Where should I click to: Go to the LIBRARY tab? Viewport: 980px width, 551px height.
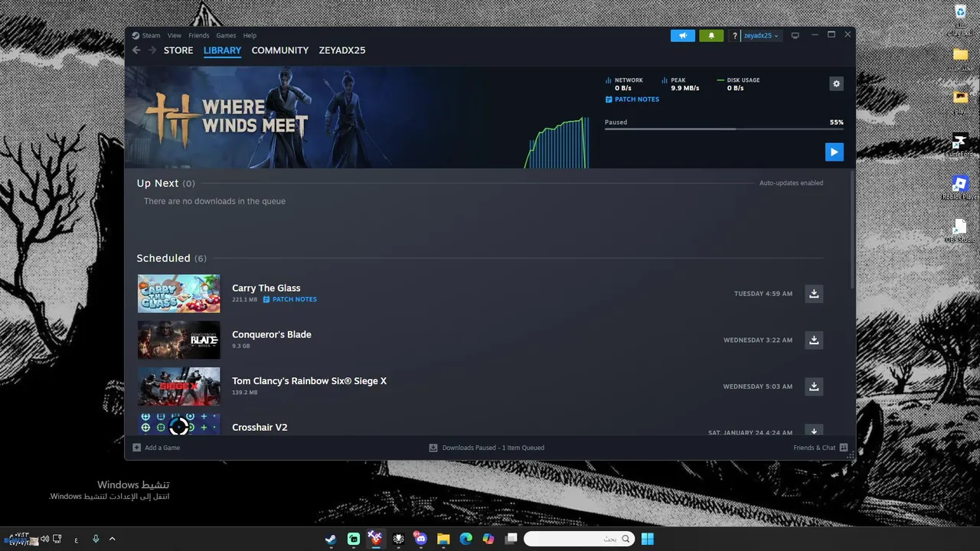click(222, 51)
